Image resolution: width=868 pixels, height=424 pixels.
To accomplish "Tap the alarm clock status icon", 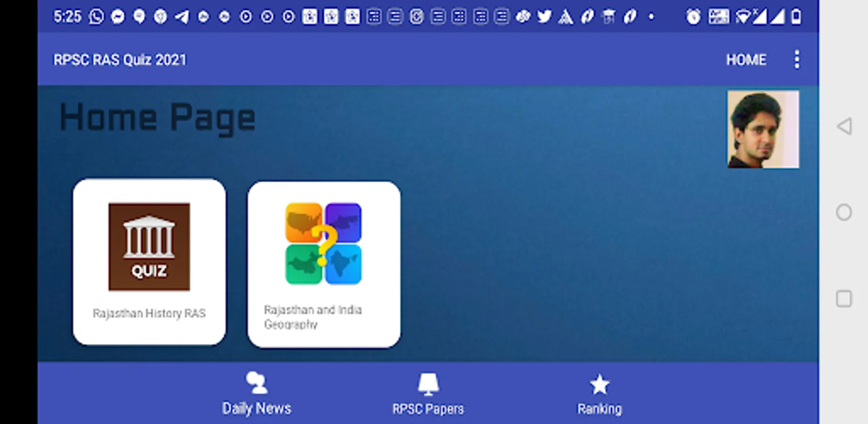I will point(693,17).
